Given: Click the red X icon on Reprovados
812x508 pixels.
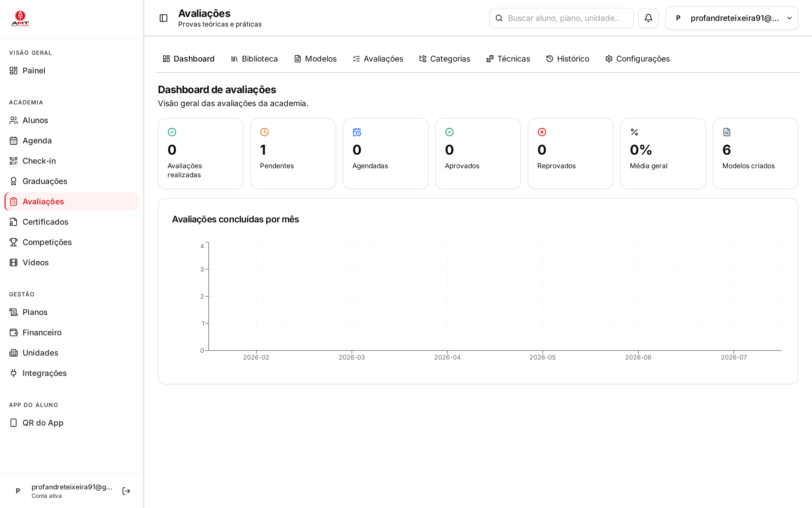Looking at the screenshot, I should [x=542, y=132].
